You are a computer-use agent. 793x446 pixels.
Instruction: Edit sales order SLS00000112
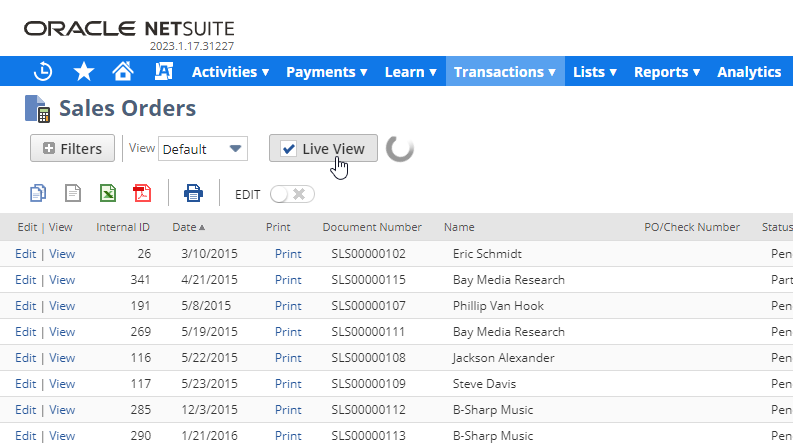pyautogui.click(x=25, y=410)
